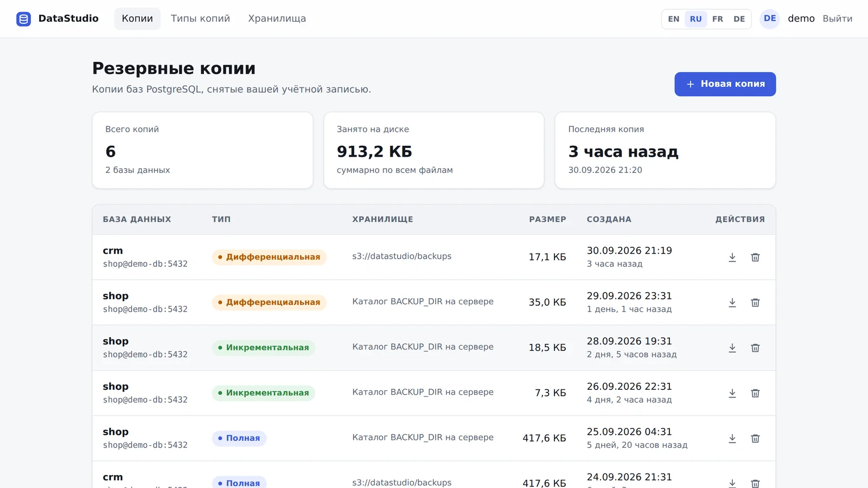
Task: Click the ТИП column header
Action: (221, 219)
